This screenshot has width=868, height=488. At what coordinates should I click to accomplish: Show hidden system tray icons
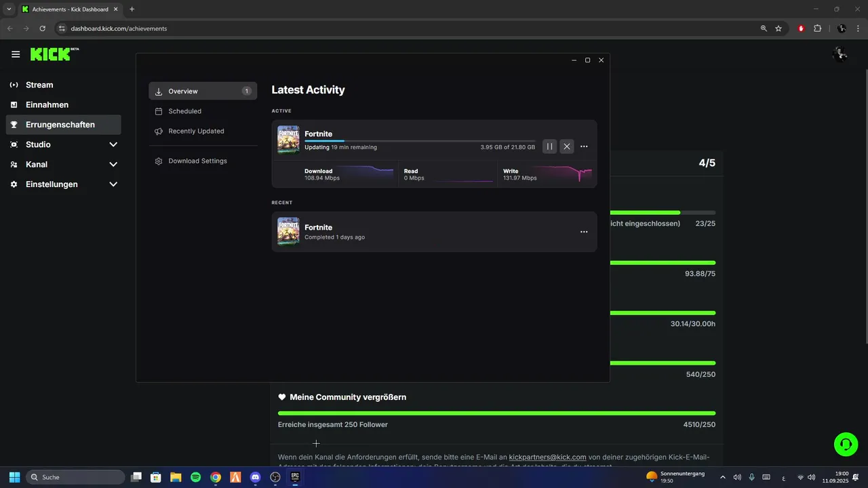pyautogui.click(x=722, y=477)
